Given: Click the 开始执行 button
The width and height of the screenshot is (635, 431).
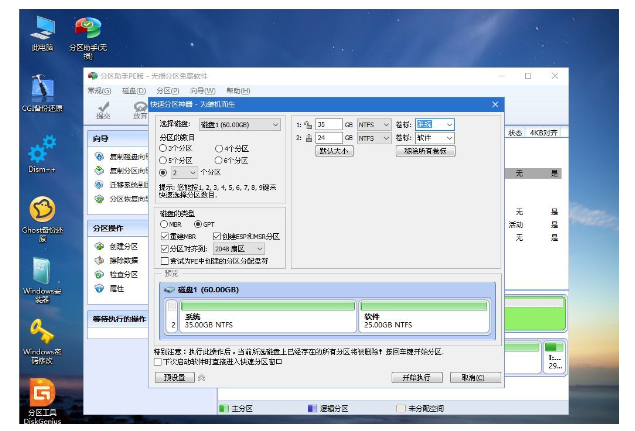Looking at the screenshot, I should 417,378.
